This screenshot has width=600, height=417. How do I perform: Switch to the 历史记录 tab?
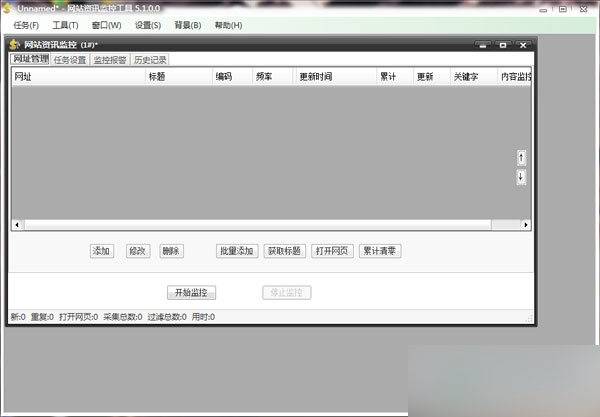(x=150, y=60)
